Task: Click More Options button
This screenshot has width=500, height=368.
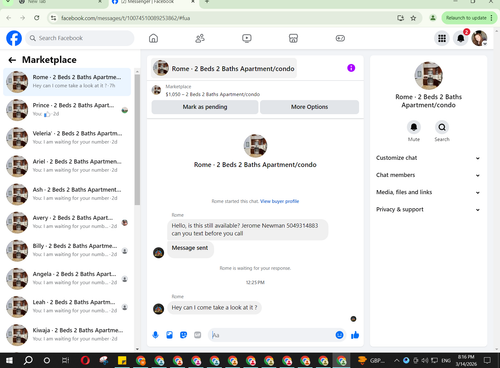Action: [x=309, y=107]
